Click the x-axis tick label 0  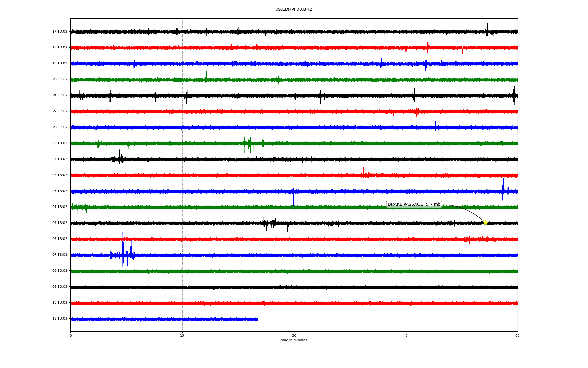click(71, 335)
